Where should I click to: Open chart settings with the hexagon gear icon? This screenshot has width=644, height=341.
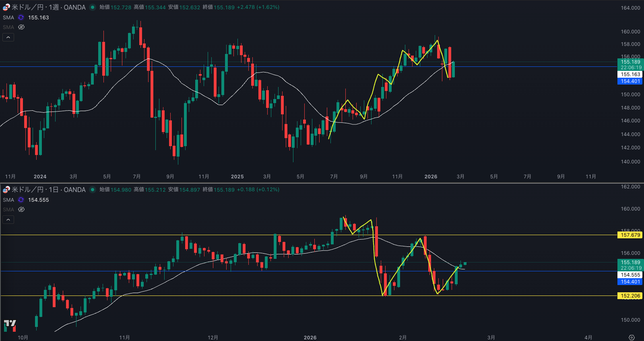[x=632, y=337]
